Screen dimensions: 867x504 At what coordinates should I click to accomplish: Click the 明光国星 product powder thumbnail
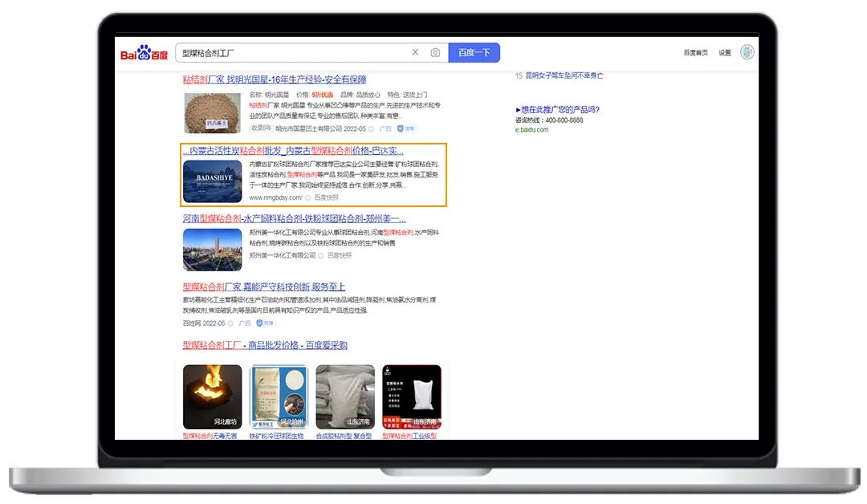pyautogui.click(x=212, y=112)
